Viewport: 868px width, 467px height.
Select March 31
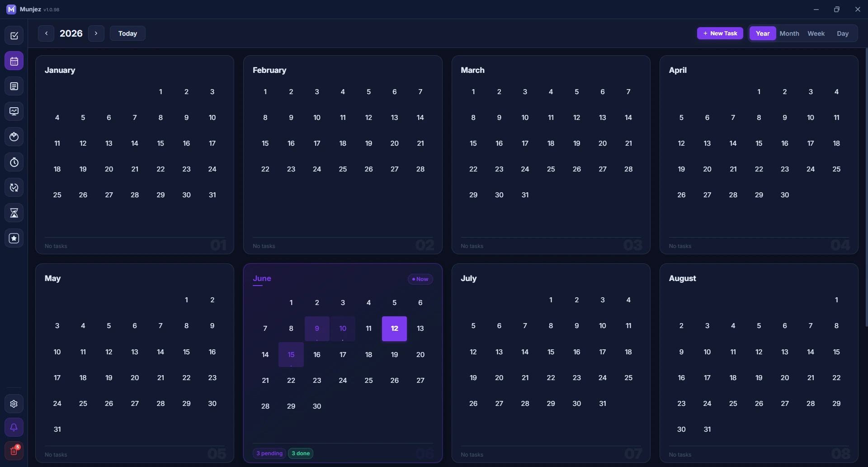tap(525, 195)
